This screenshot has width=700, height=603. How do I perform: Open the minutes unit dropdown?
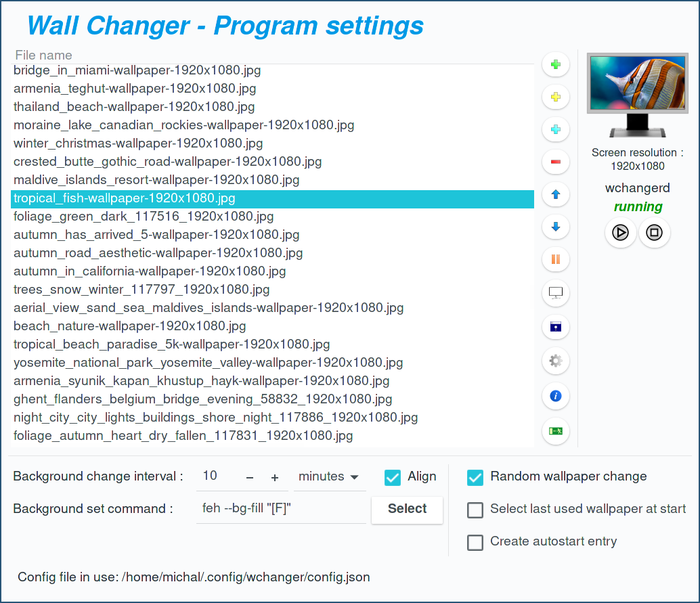point(329,477)
